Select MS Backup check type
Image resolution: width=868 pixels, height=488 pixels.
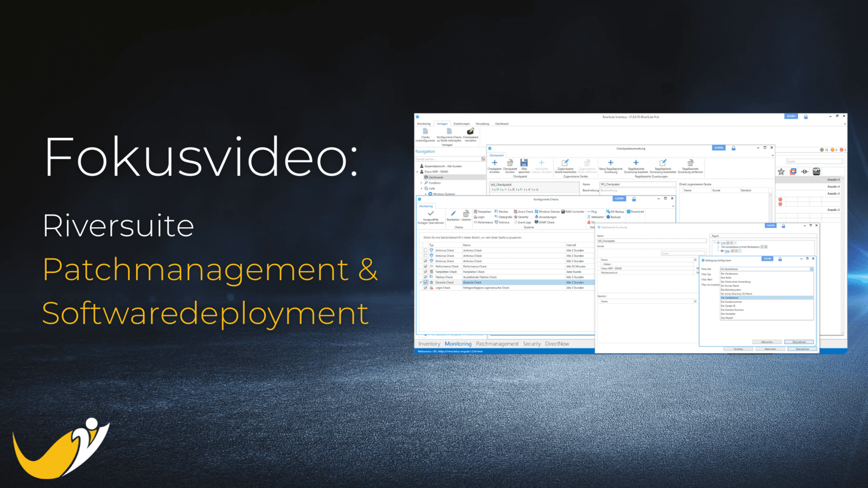tap(615, 211)
